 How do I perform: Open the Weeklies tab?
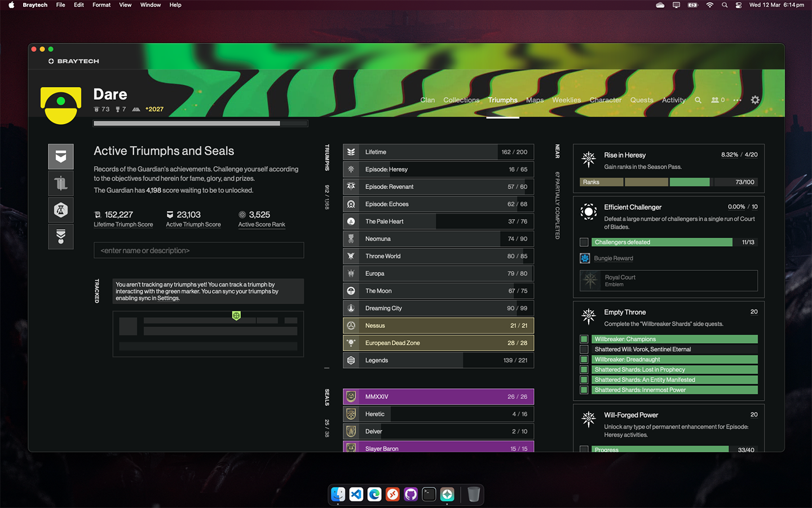[x=567, y=100]
